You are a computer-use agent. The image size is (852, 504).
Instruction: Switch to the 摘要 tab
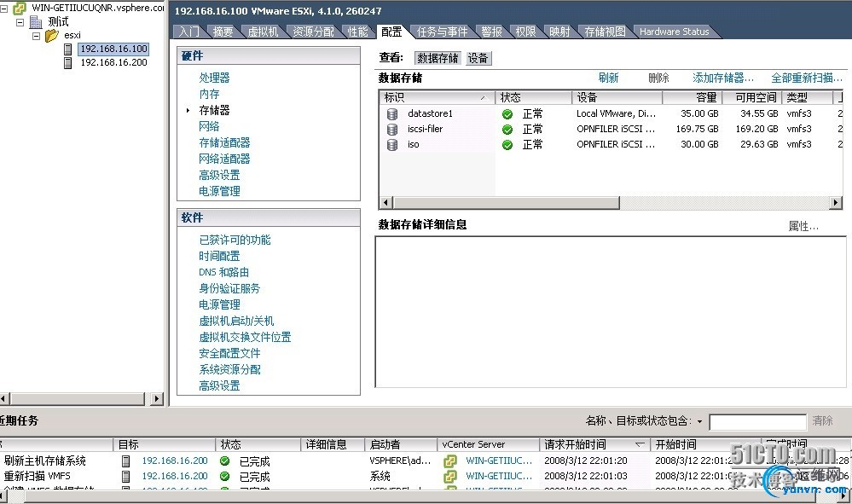223,32
